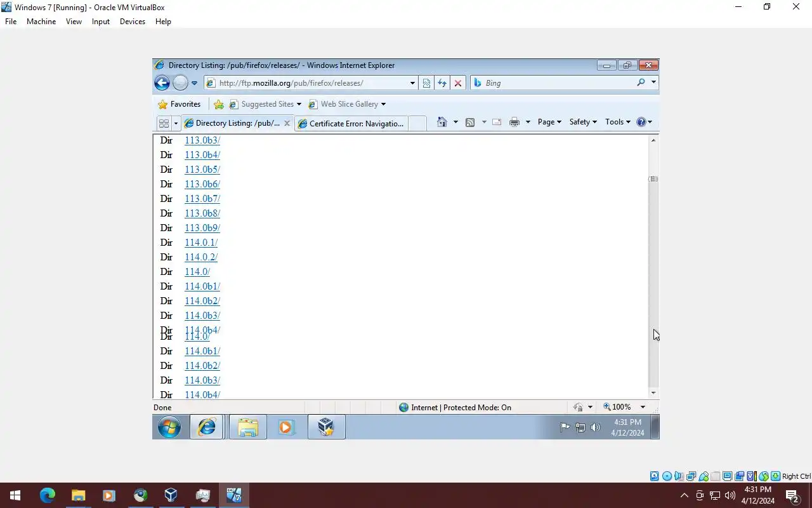Click the IE Forward navigation button
This screenshot has width=812, height=508.
click(x=180, y=83)
